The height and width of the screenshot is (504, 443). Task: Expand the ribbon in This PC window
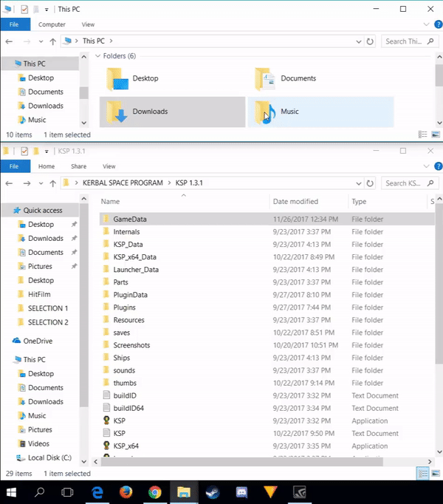[x=426, y=24]
